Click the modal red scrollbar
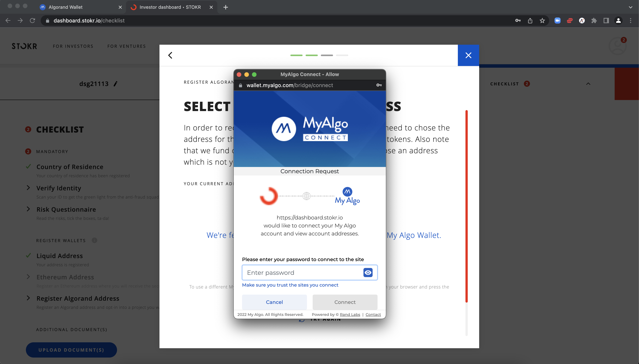 click(466, 206)
